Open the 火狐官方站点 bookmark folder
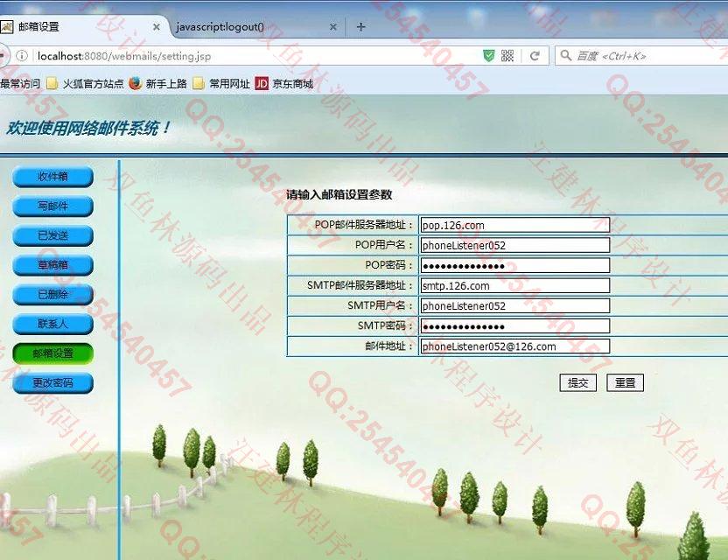The height and width of the screenshot is (560, 728). coord(85,84)
